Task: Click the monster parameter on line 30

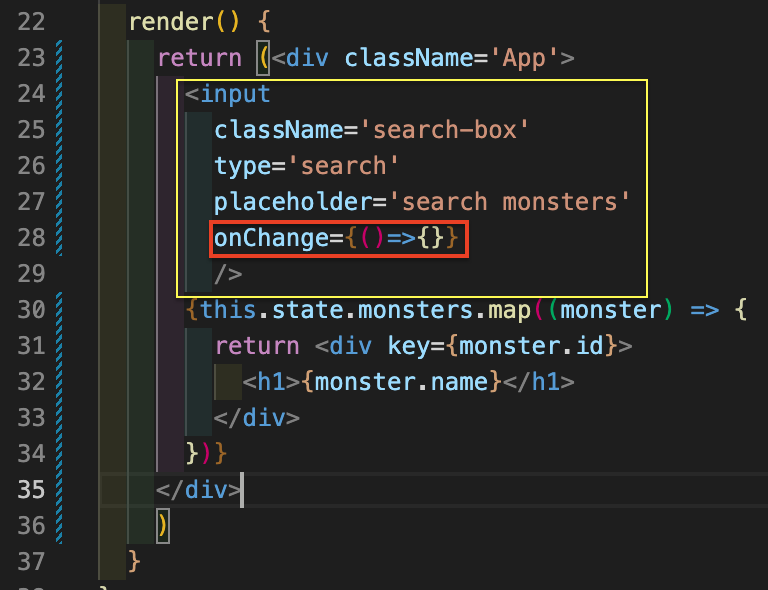Action: click(611, 310)
